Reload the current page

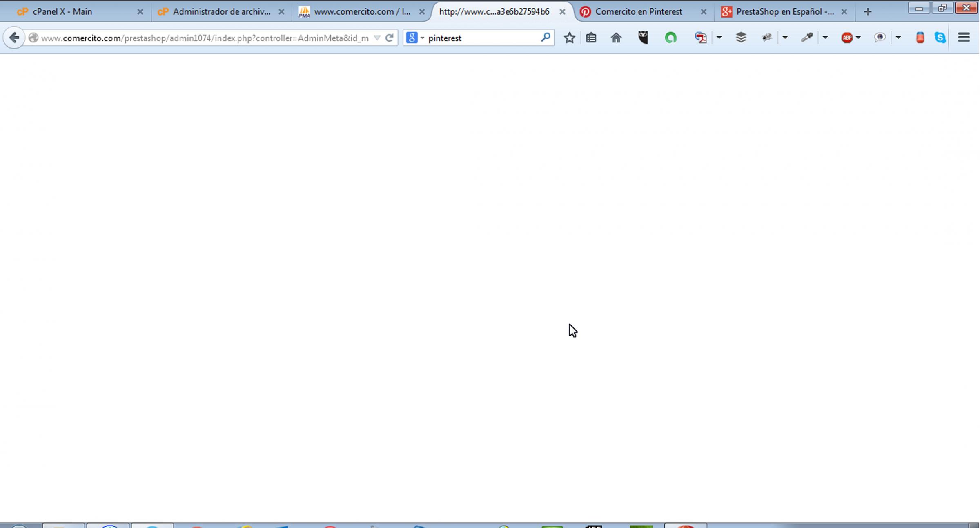[x=390, y=38]
